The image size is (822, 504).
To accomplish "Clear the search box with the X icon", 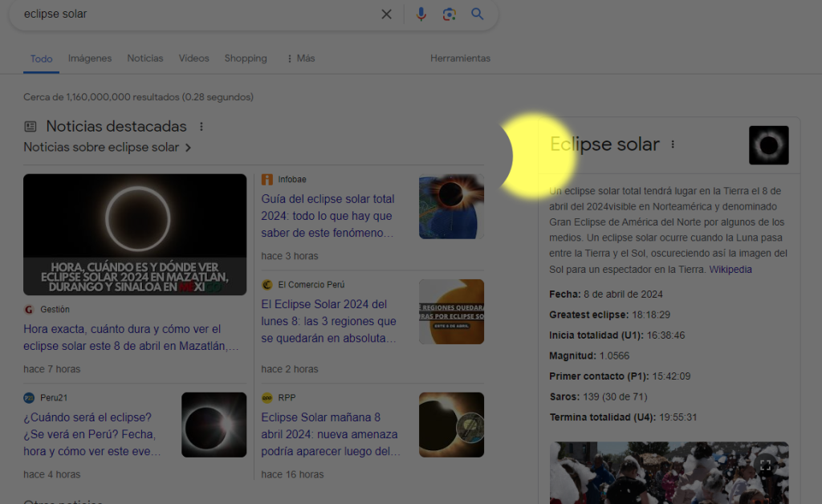I will pyautogui.click(x=386, y=14).
